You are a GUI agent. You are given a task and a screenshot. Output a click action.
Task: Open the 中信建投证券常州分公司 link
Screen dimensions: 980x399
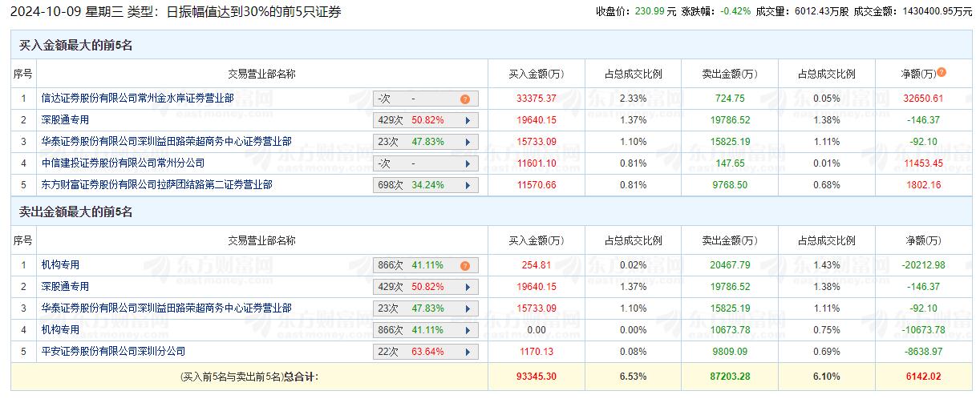(123, 163)
